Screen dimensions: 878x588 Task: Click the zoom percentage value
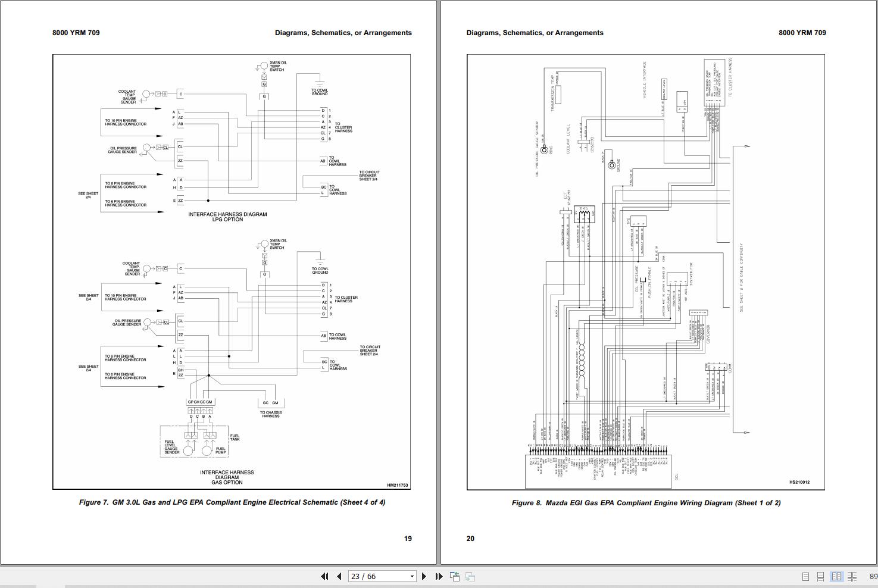873,576
